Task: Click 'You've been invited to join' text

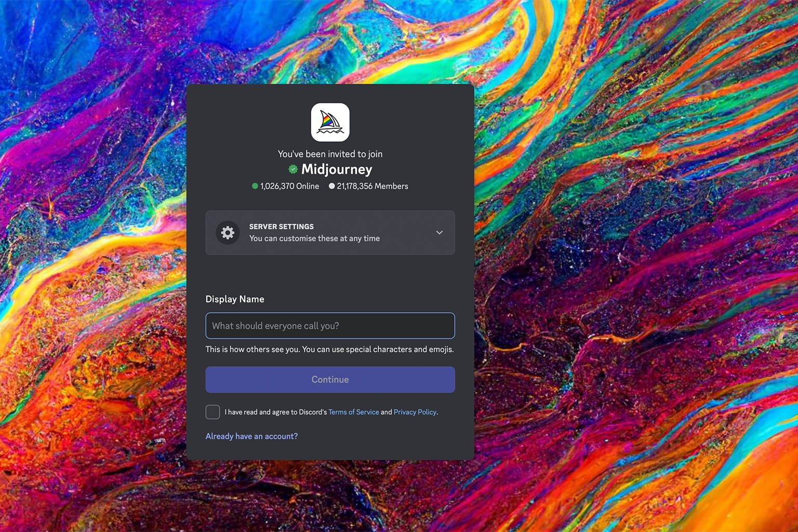Action: (x=330, y=154)
